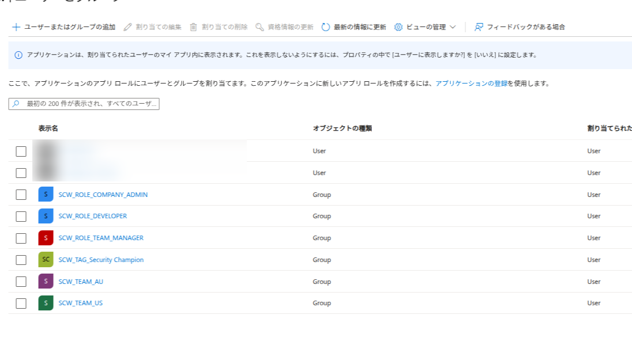Click the blue S avatar for SCW_ROLE_COMPANY_ADMIN
Image resolution: width=632 pixels, height=364 pixels.
coord(46,195)
